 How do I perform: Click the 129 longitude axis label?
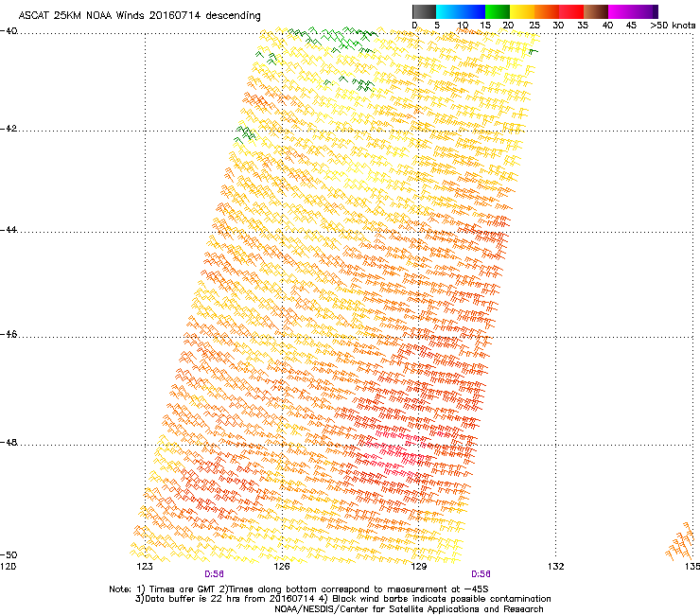(418, 567)
